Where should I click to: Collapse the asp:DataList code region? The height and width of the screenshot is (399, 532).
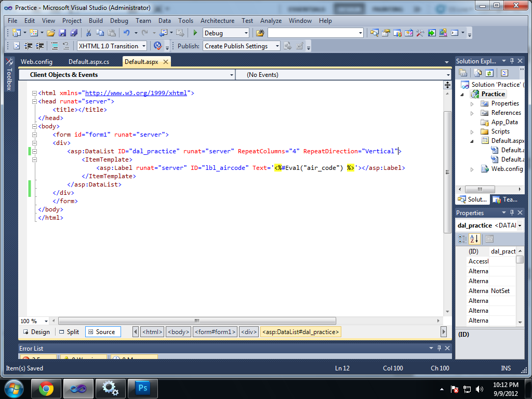click(34, 151)
